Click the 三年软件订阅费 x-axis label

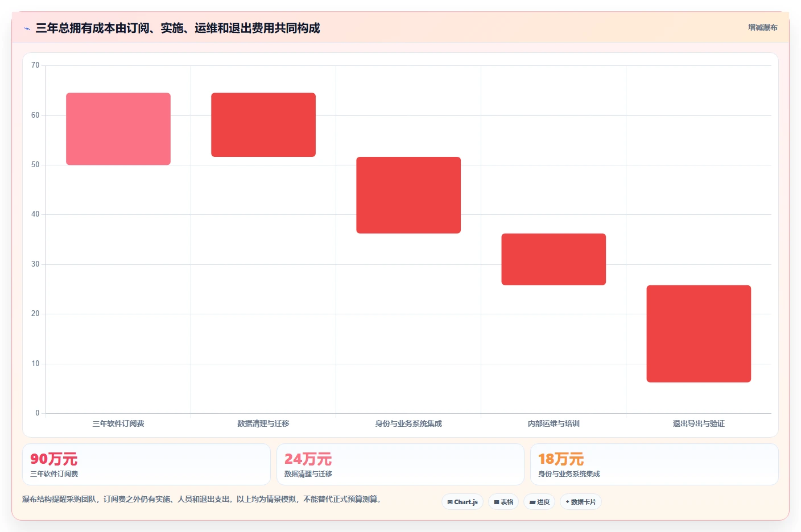tap(118, 423)
